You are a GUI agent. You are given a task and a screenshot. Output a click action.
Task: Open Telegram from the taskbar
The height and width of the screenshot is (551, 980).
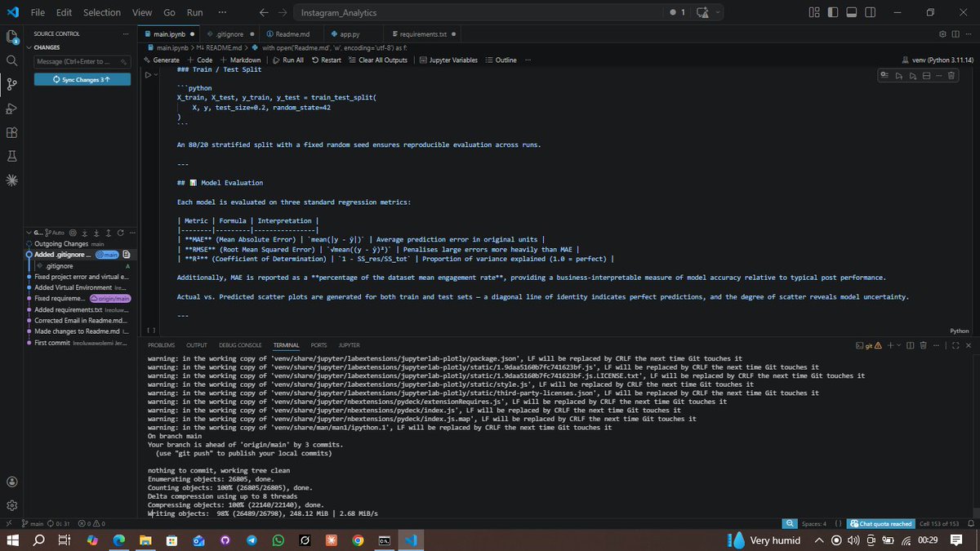pyautogui.click(x=251, y=540)
